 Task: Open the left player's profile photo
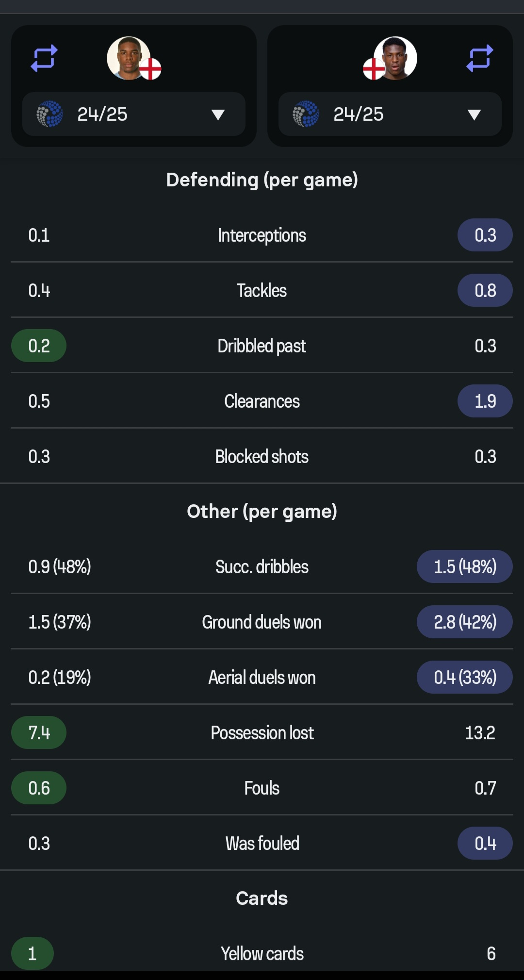pyautogui.click(x=129, y=58)
